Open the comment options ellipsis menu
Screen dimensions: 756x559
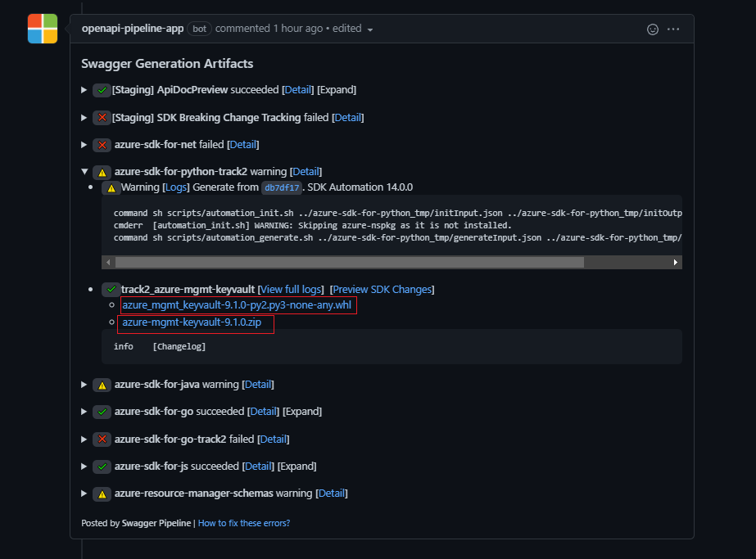point(673,29)
